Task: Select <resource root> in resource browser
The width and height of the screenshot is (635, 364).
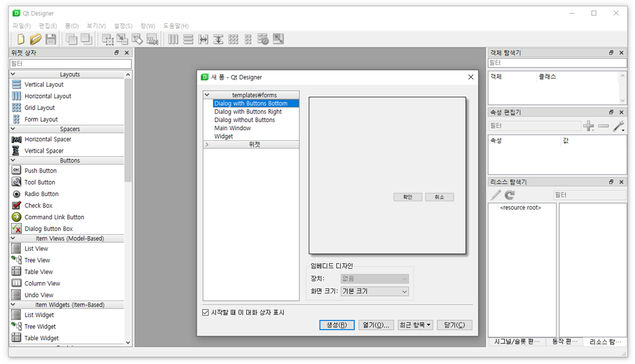Action: [x=521, y=207]
